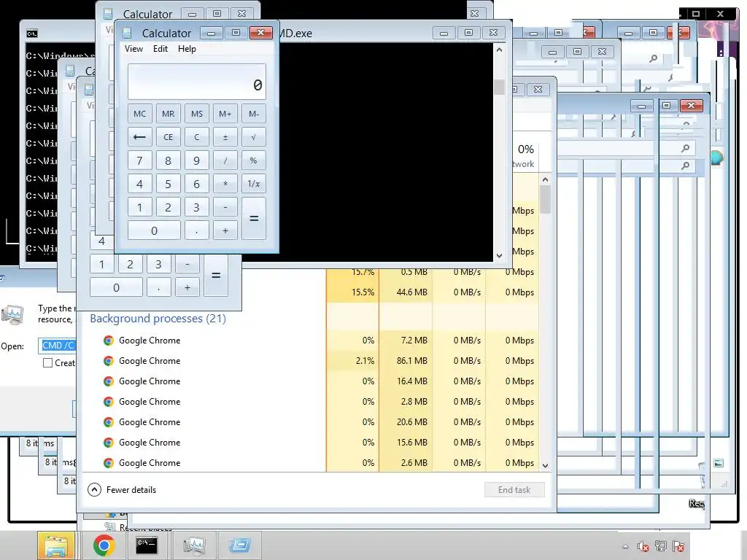This screenshot has width=747, height=560.
Task: Click digit 8 in front Calculator
Action: click(169, 160)
